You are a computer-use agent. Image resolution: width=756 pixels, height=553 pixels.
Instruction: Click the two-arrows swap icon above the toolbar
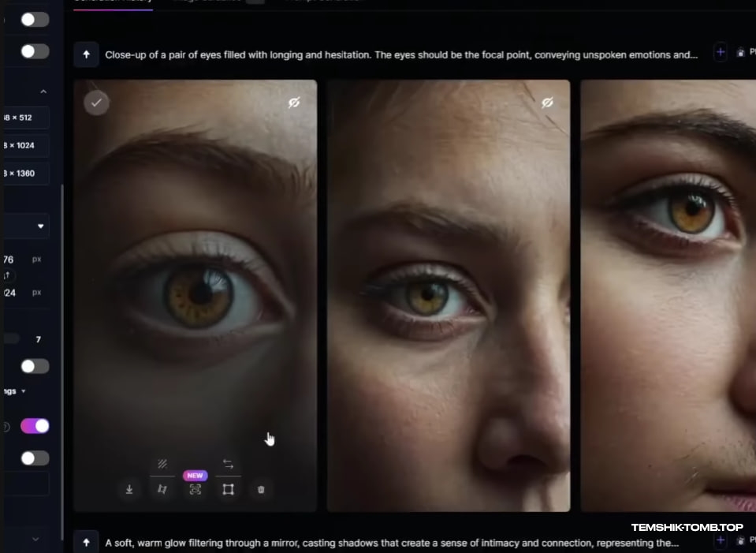(228, 464)
